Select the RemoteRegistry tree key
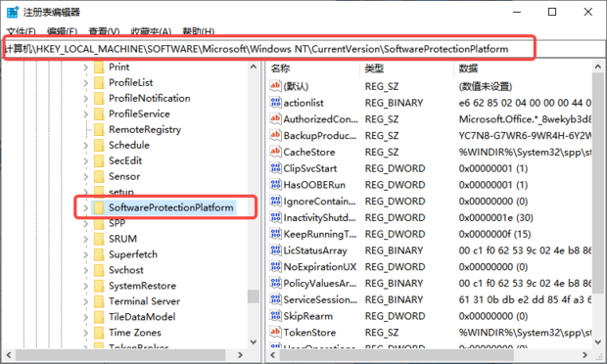This screenshot has height=364, width=607. [145, 129]
